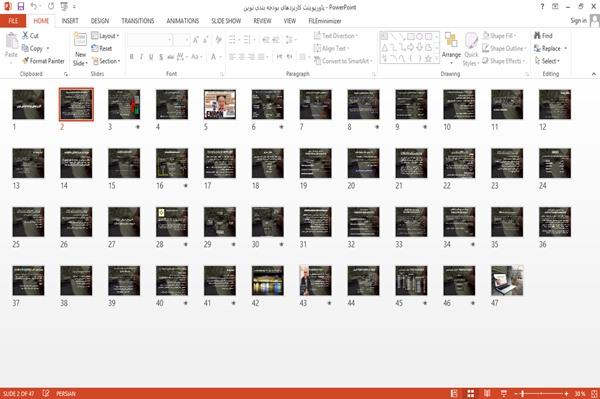Start slideshow from beginning quick access icon
Image resolution: width=600 pixels, height=399 pixels.
[64, 7]
